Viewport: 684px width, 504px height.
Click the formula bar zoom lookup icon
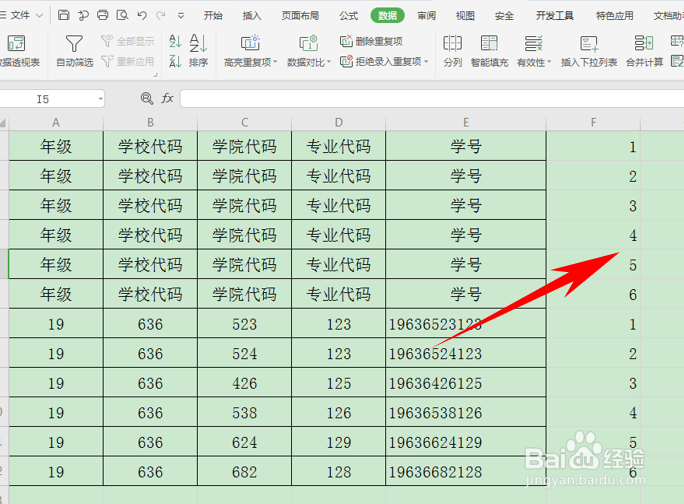pos(147,99)
